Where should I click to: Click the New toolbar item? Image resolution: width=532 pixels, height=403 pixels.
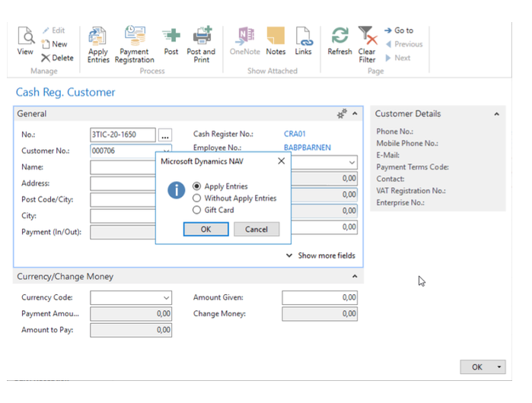(55, 44)
